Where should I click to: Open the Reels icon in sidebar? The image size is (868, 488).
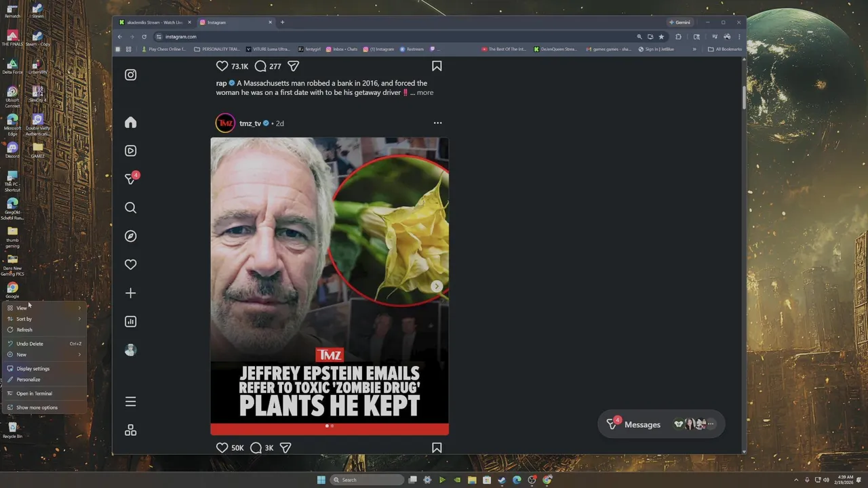coord(131,150)
